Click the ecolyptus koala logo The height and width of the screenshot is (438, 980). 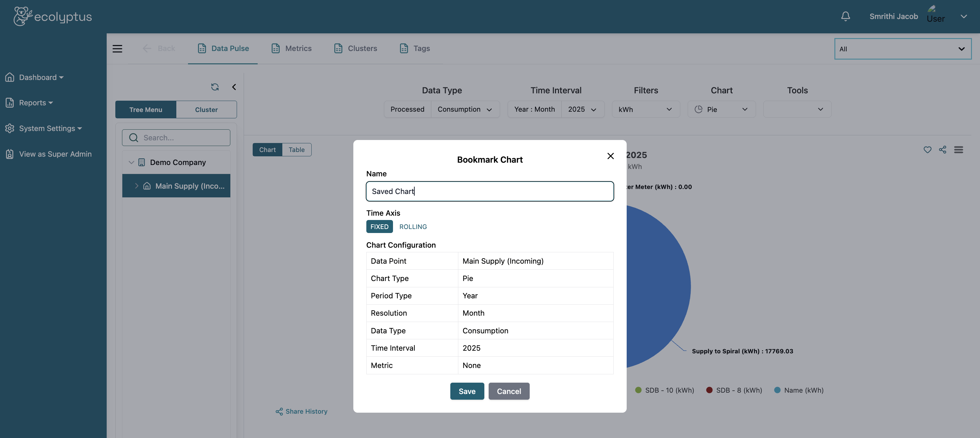[23, 16]
